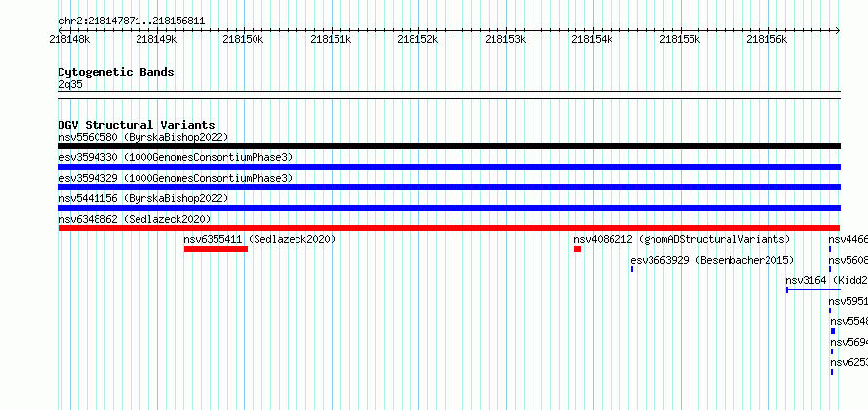Click the 218151k ruler label

tap(331, 39)
